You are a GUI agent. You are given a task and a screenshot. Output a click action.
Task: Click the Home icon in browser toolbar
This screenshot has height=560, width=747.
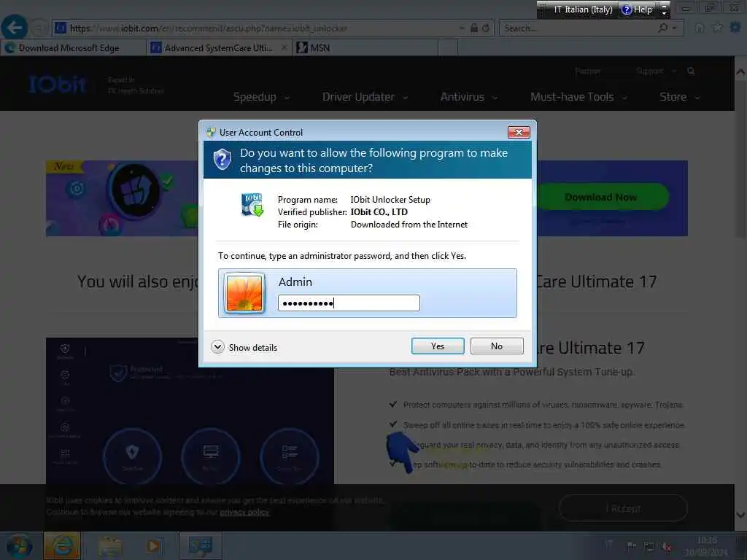700,28
